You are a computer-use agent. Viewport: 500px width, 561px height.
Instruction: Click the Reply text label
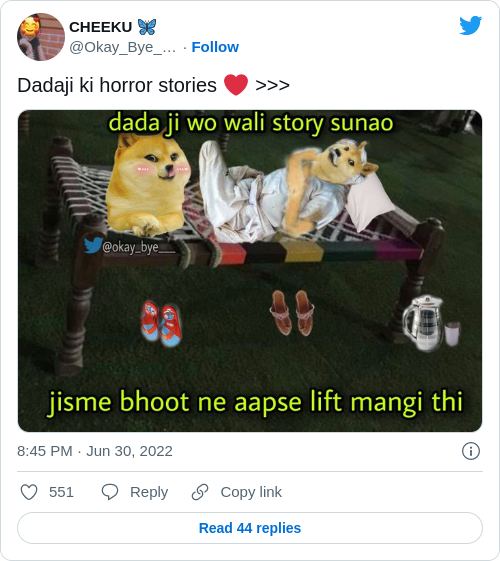coord(149,492)
